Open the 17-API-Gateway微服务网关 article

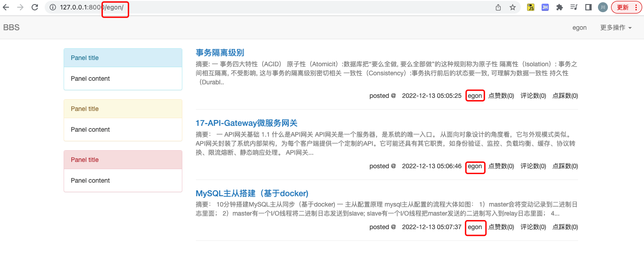pyautogui.click(x=246, y=123)
